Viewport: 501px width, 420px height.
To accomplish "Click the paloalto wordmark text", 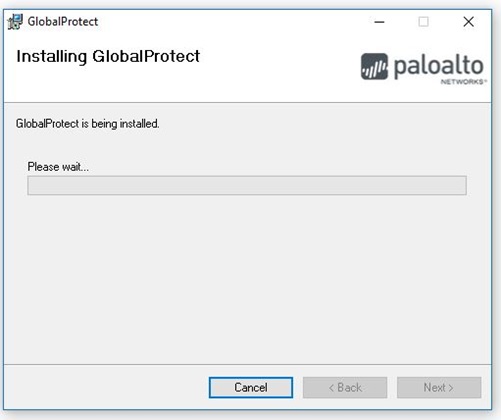I will click(x=439, y=67).
